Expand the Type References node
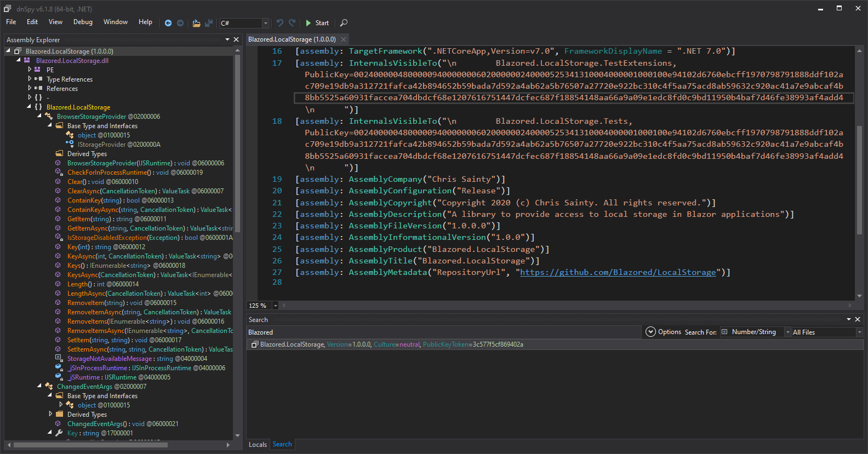The image size is (868, 454). [30, 79]
